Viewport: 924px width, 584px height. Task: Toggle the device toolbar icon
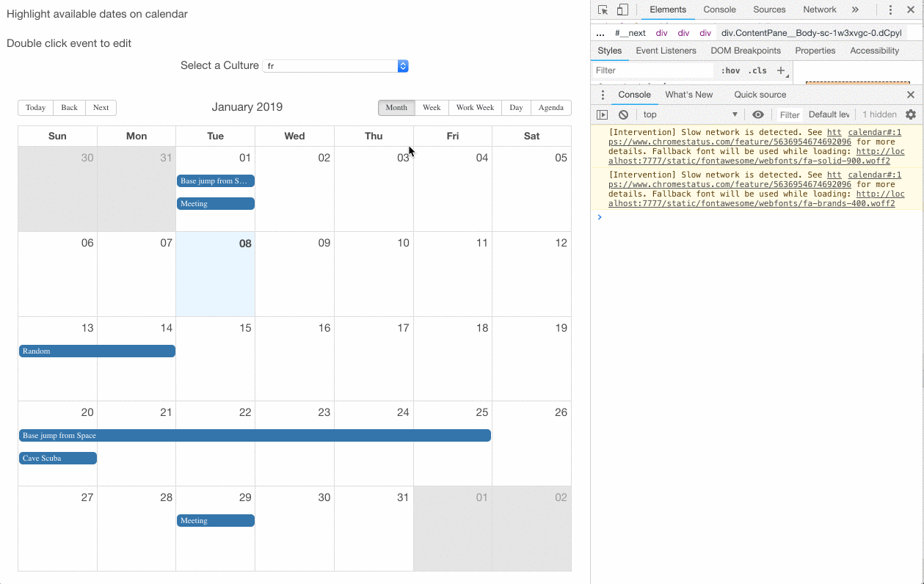[623, 10]
